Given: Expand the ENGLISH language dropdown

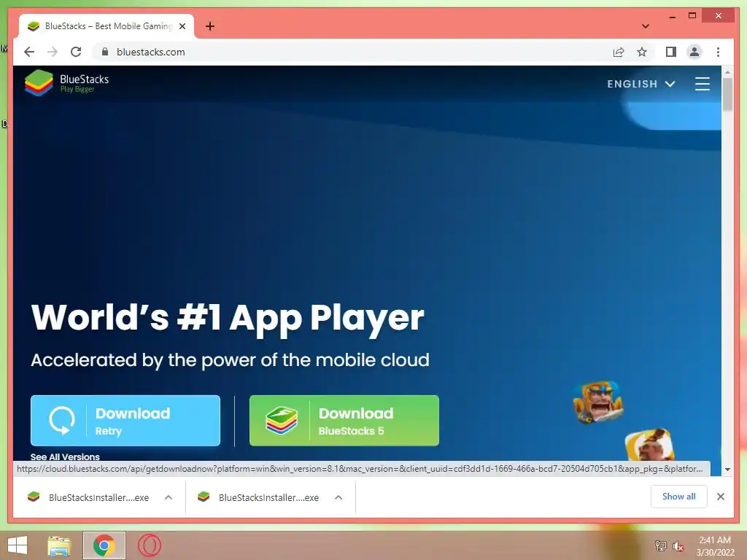Looking at the screenshot, I should (x=640, y=84).
